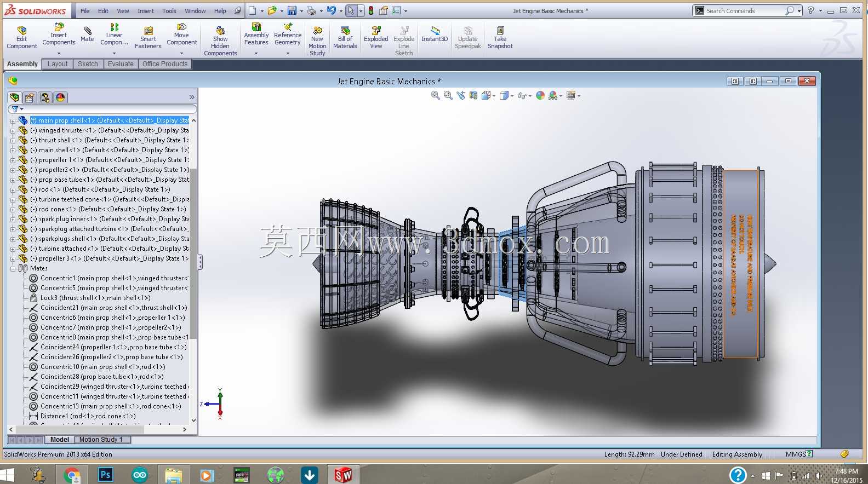The height and width of the screenshot is (484, 868).
Task: Switch to the Office Products tab
Action: [165, 64]
